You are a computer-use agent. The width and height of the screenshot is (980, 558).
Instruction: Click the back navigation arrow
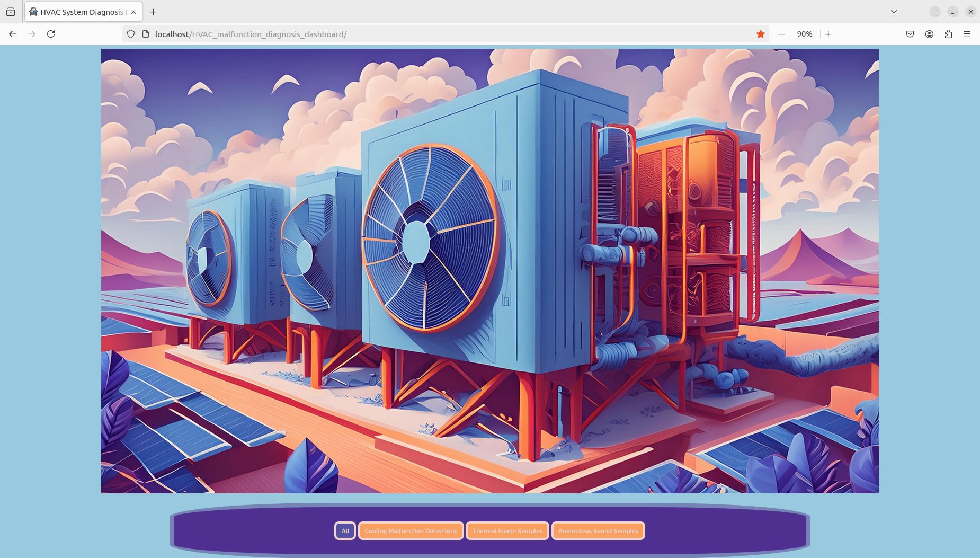(12, 33)
